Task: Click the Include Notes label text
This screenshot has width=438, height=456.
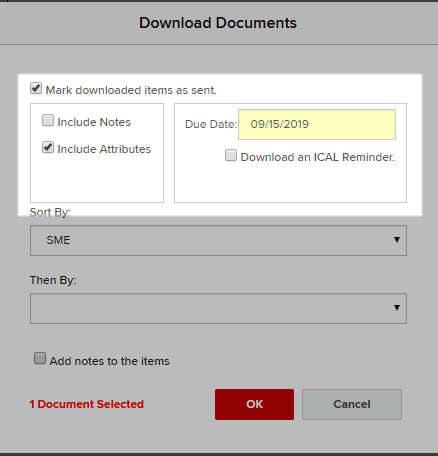Action: [94, 122]
